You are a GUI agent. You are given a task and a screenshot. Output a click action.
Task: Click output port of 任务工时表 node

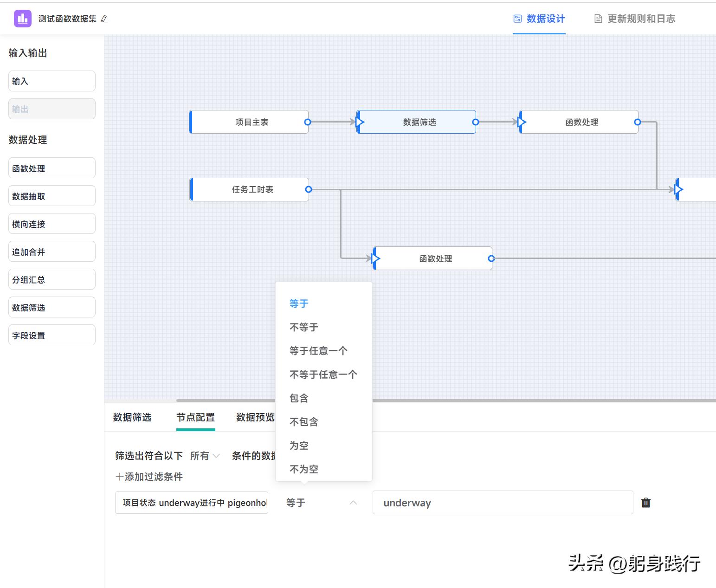click(x=309, y=189)
